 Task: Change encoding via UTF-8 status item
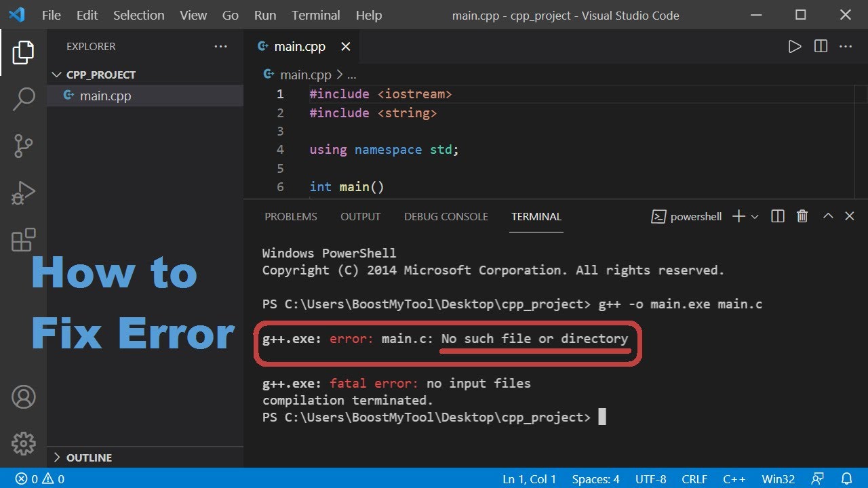(x=651, y=479)
